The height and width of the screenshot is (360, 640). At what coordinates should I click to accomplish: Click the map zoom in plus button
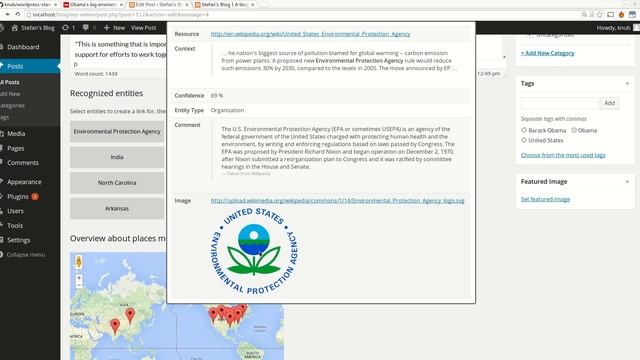[x=79, y=278]
